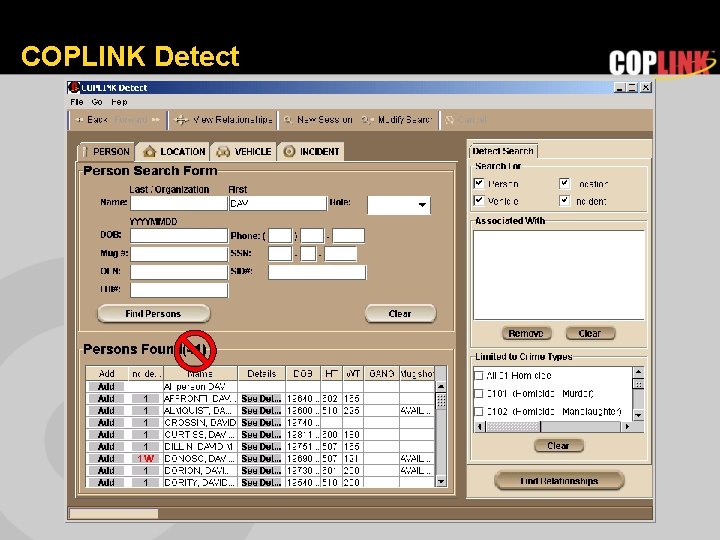Screen dimensions: 720x540
Task: Click the Find Relationships button
Action: (559, 481)
